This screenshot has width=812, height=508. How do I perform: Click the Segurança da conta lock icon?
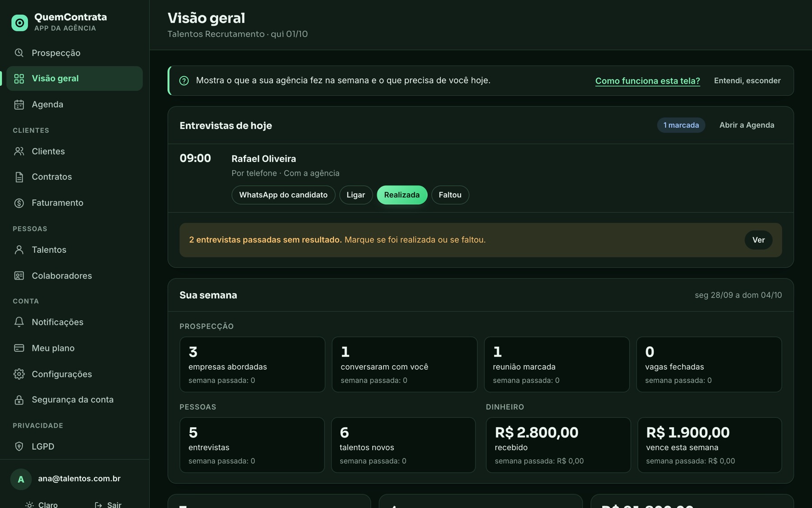tap(19, 400)
